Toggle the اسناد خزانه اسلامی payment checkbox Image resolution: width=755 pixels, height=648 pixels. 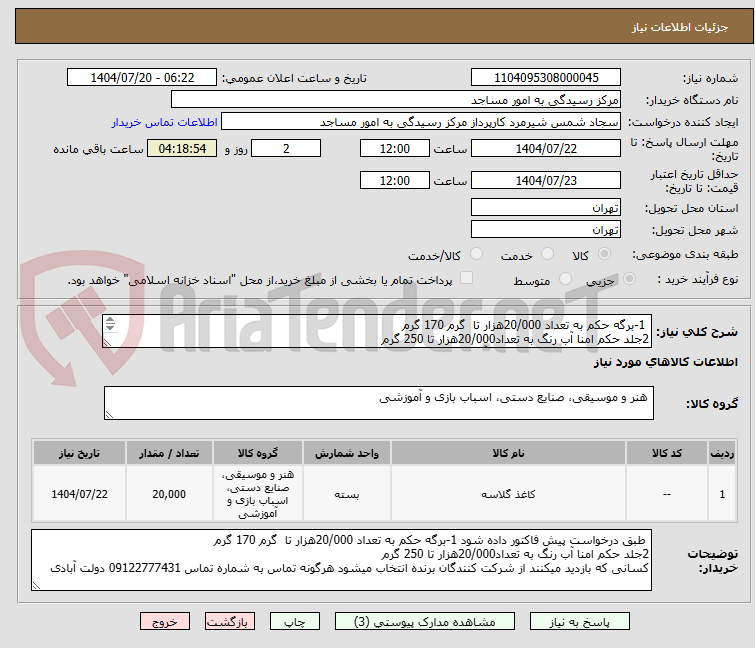(x=466, y=278)
